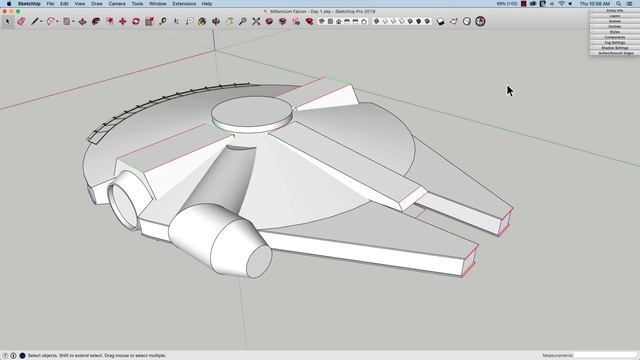
Task: Select the Follow Me tool
Action: click(x=96, y=21)
